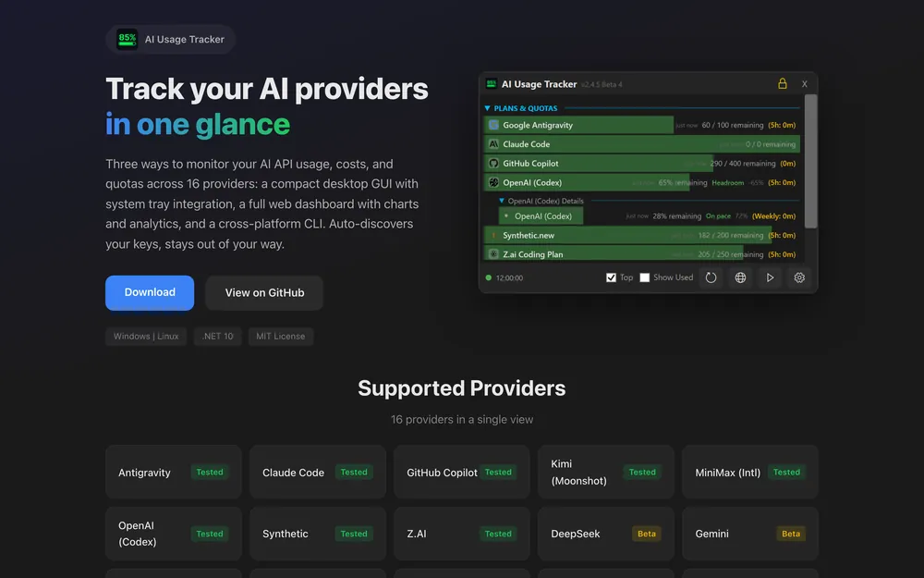The height and width of the screenshot is (578, 924).
Task: Click the Tested badge on MiniMax (Intl) card
Action: 786,472
